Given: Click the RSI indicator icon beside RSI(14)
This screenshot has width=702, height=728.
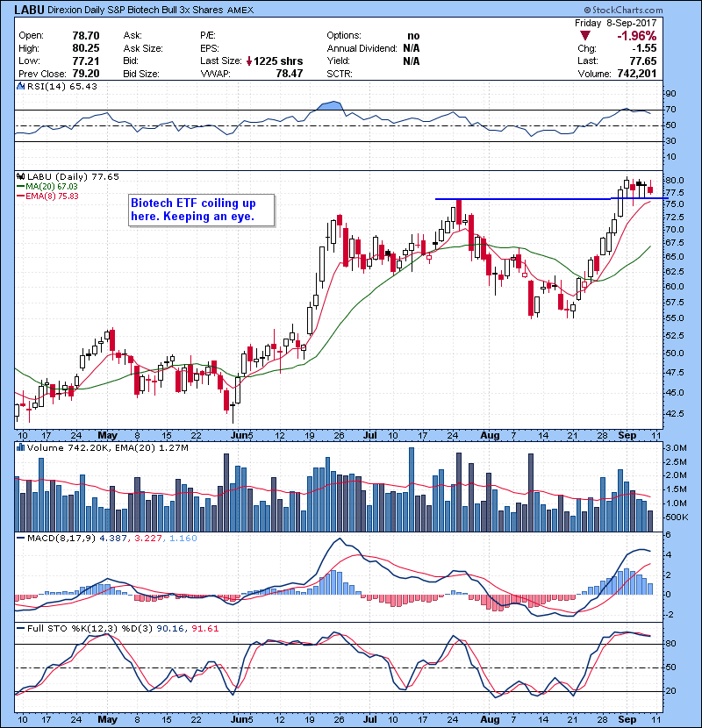Looking at the screenshot, I should tap(20, 86).
